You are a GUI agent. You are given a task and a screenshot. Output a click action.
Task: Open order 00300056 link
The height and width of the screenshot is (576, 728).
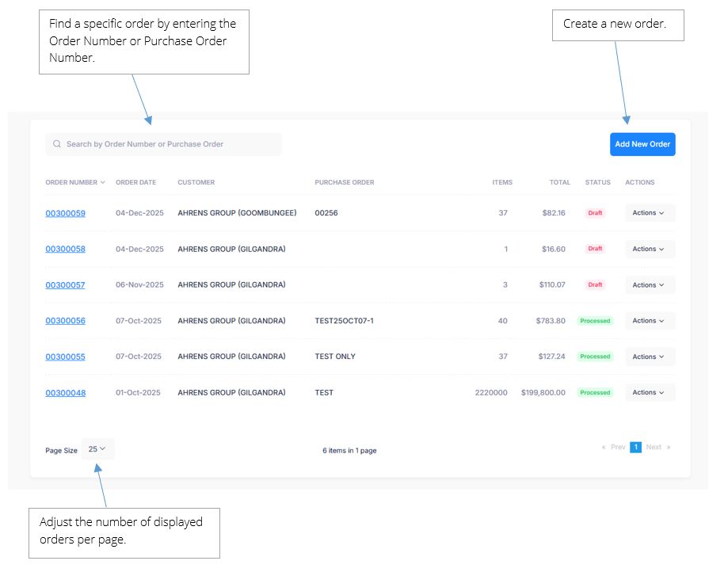click(65, 321)
